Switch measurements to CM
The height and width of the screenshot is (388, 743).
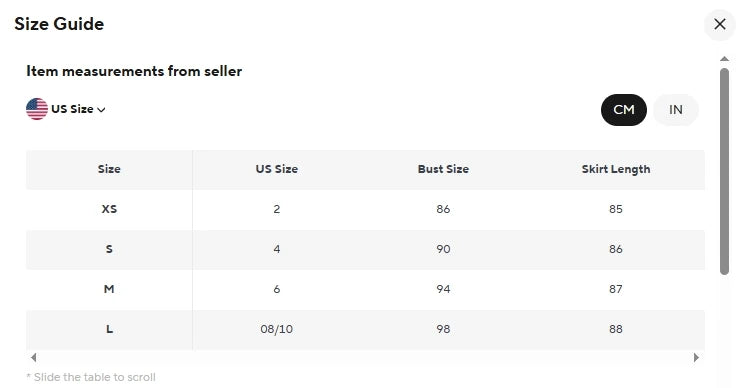(x=624, y=110)
